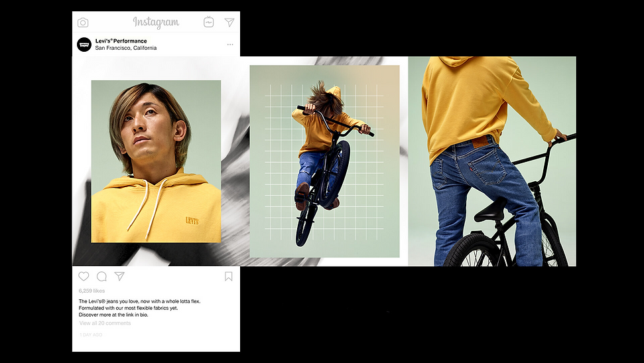Open the San Francisco, California location
The width and height of the screenshot is (644, 363).
tap(125, 48)
